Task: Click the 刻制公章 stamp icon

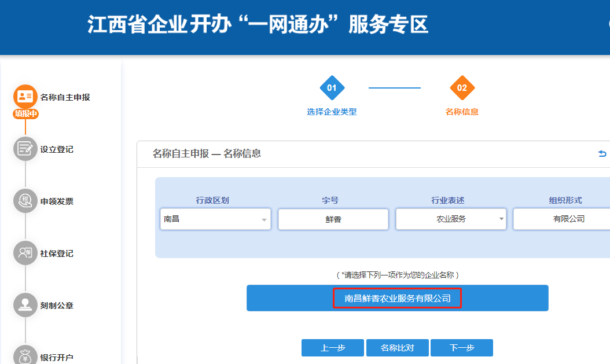Action: point(25,305)
